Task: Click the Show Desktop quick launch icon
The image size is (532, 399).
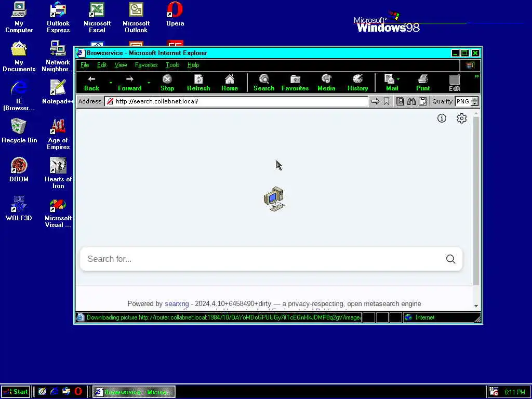Action: coord(42,392)
